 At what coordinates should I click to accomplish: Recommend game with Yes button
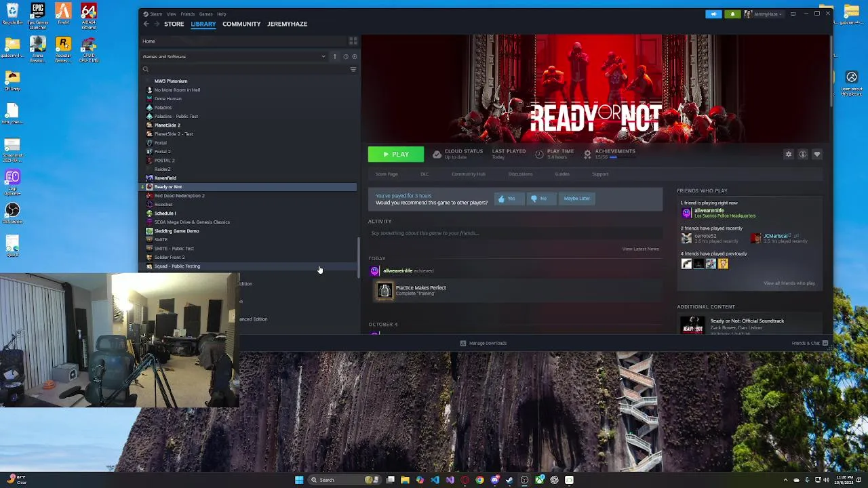click(509, 199)
